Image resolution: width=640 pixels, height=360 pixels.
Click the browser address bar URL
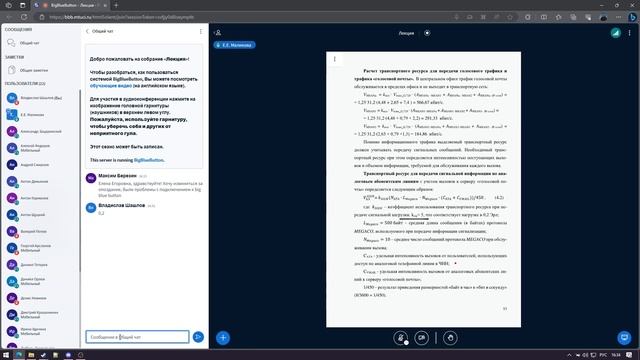point(122,17)
